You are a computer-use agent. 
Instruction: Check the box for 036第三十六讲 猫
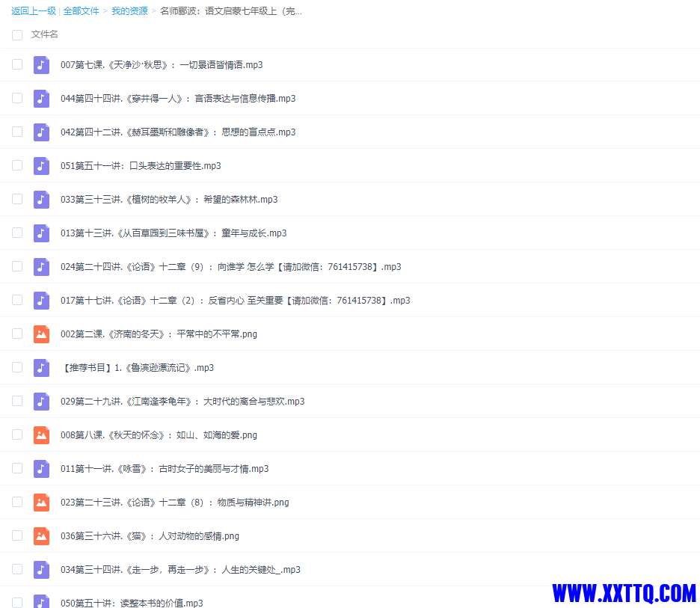[x=17, y=535]
